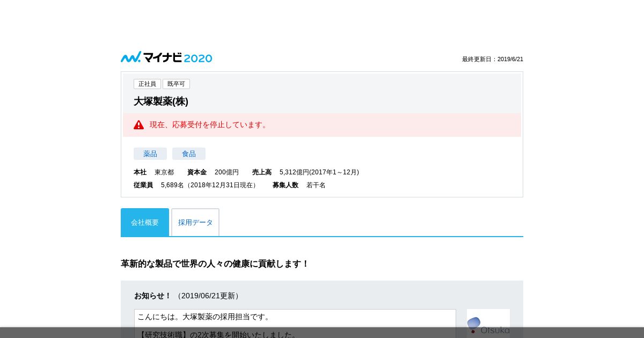The width and height of the screenshot is (644, 338).
Task: Open the マイナビ2020 logo link
Action: (166, 57)
